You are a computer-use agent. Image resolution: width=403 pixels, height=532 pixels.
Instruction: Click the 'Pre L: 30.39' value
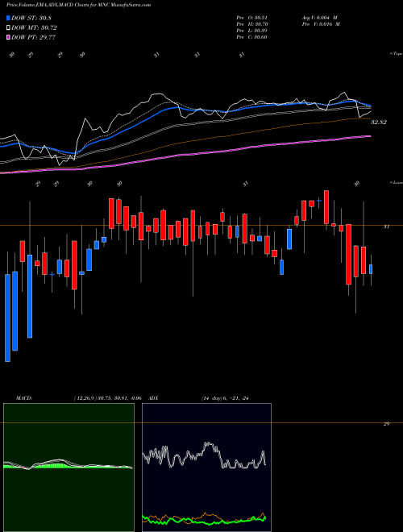[253, 31]
